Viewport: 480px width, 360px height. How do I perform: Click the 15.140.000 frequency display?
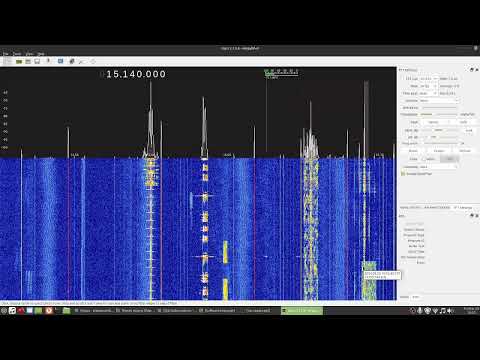click(133, 74)
